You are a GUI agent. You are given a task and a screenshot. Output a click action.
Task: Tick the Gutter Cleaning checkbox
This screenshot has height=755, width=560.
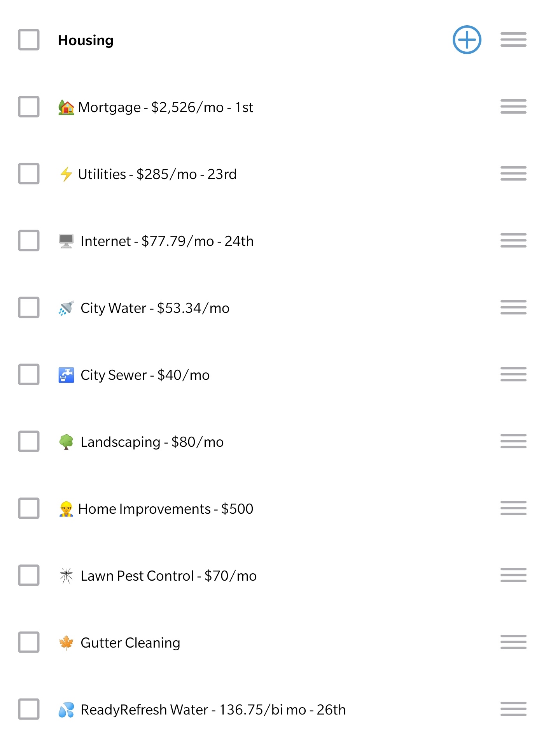(x=28, y=643)
